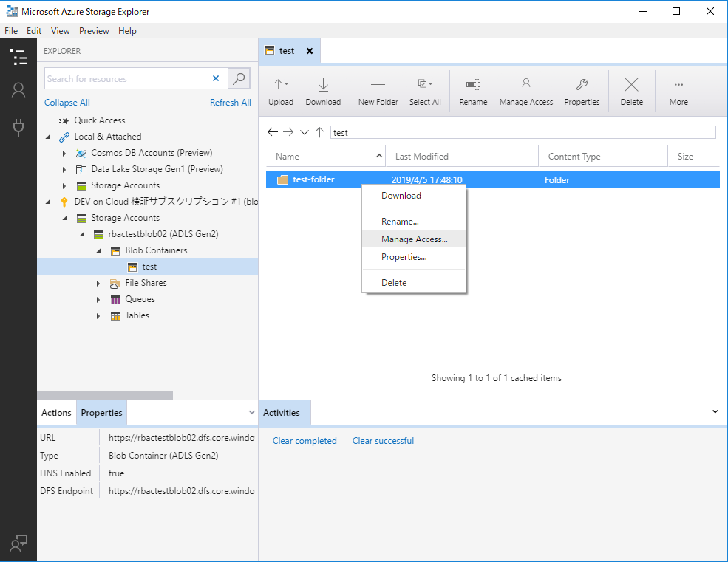Expand Data Lake Storage Gen1 (Preview)
This screenshot has width=728, height=562.
pos(64,169)
